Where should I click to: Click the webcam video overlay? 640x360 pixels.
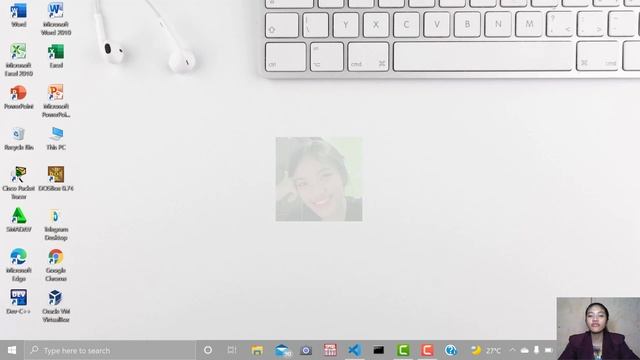(598, 329)
